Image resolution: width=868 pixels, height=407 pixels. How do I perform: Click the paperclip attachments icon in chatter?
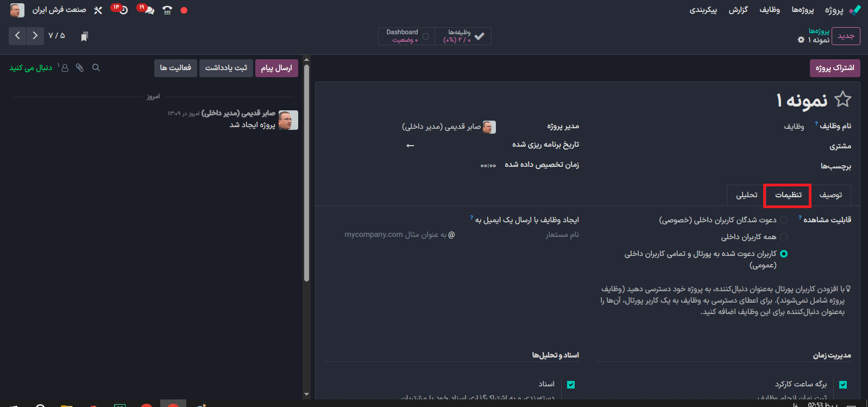point(80,68)
